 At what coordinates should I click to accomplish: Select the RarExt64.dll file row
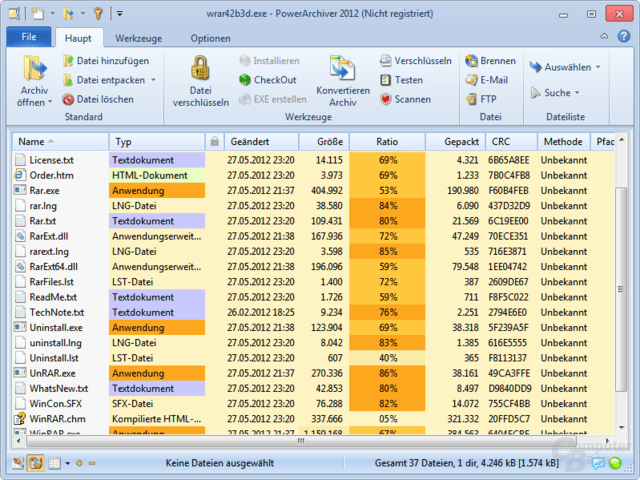click(x=313, y=267)
